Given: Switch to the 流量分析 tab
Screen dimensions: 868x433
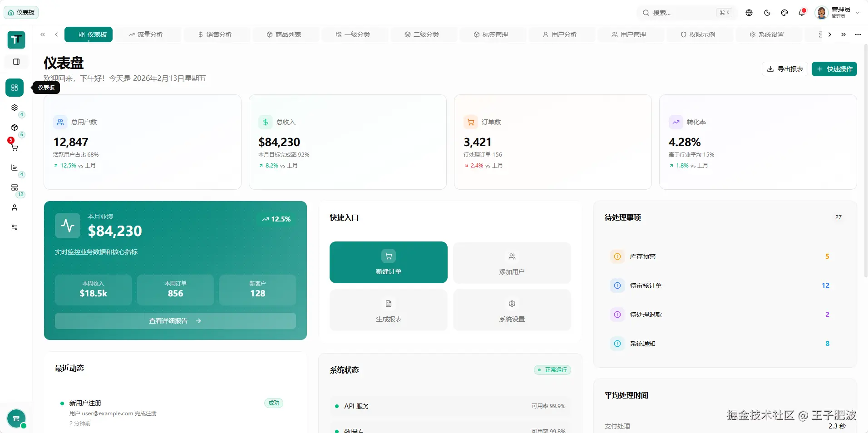Looking at the screenshot, I should click(148, 34).
